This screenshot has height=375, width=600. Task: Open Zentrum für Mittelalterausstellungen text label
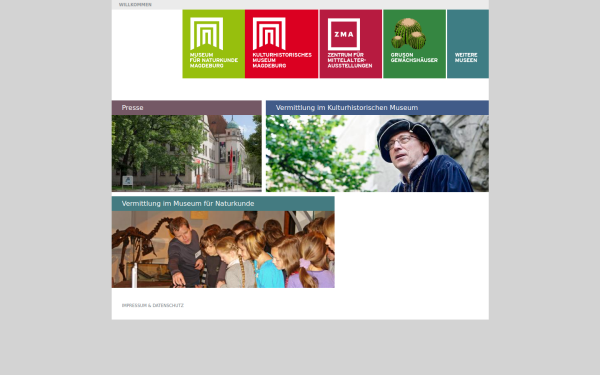(350, 60)
